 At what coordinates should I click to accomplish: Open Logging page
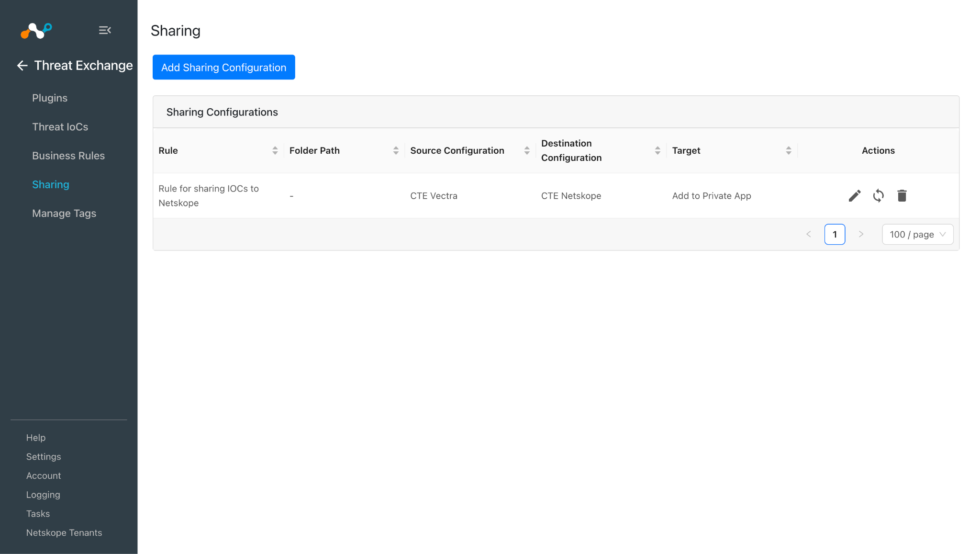pos(43,495)
